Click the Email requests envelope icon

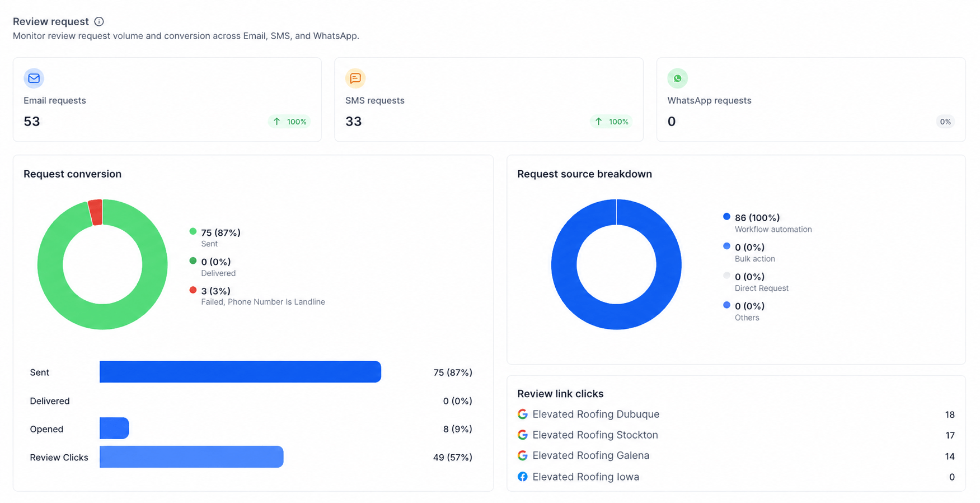pyautogui.click(x=34, y=78)
